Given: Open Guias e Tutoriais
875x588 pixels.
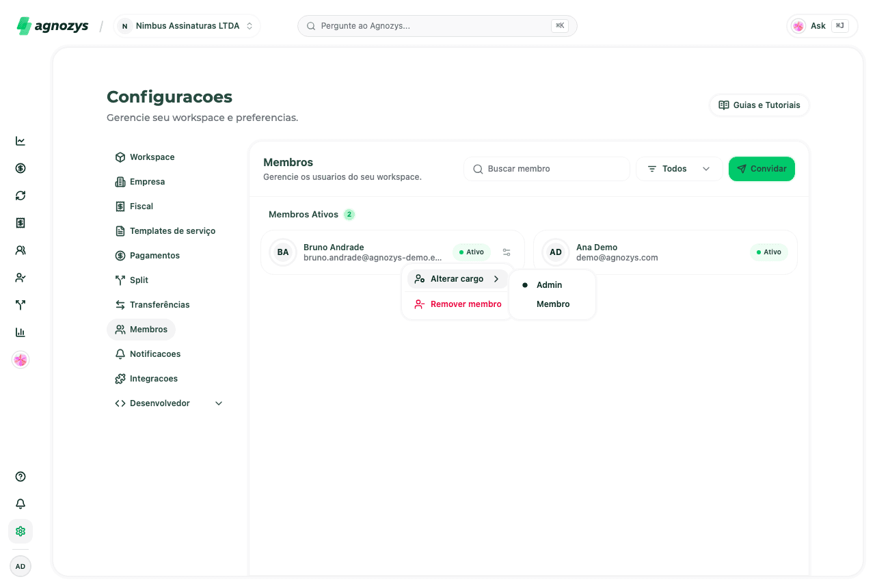Looking at the screenshot, I should point(759,105).
